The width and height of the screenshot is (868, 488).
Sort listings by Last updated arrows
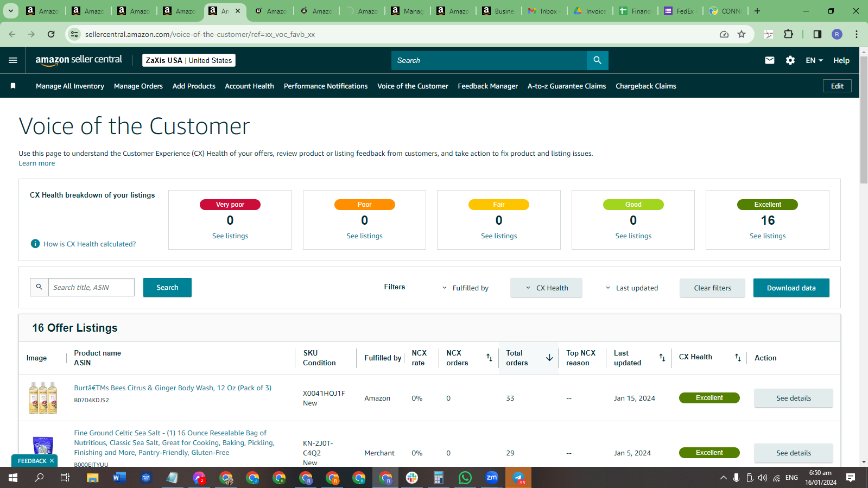tap(662, 357)
